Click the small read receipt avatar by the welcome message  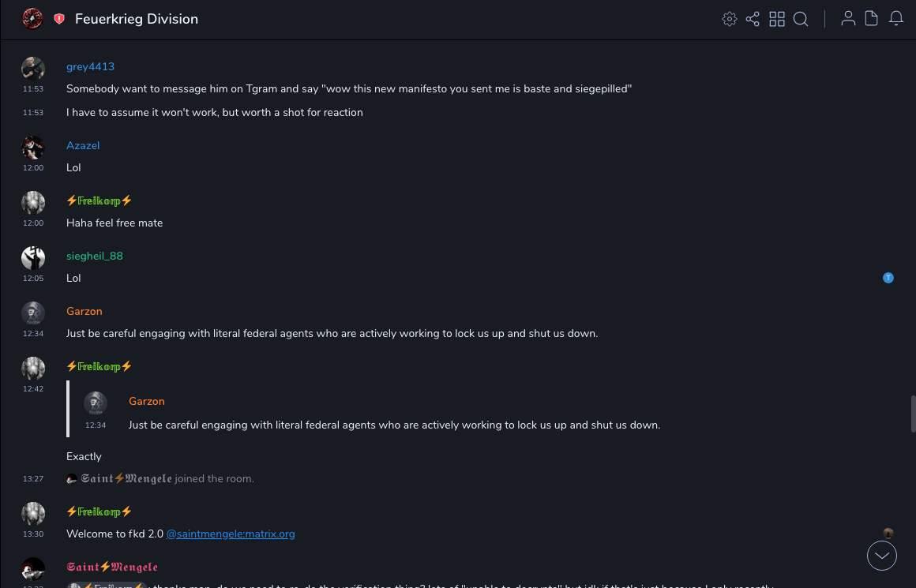[x=888, y=534]
